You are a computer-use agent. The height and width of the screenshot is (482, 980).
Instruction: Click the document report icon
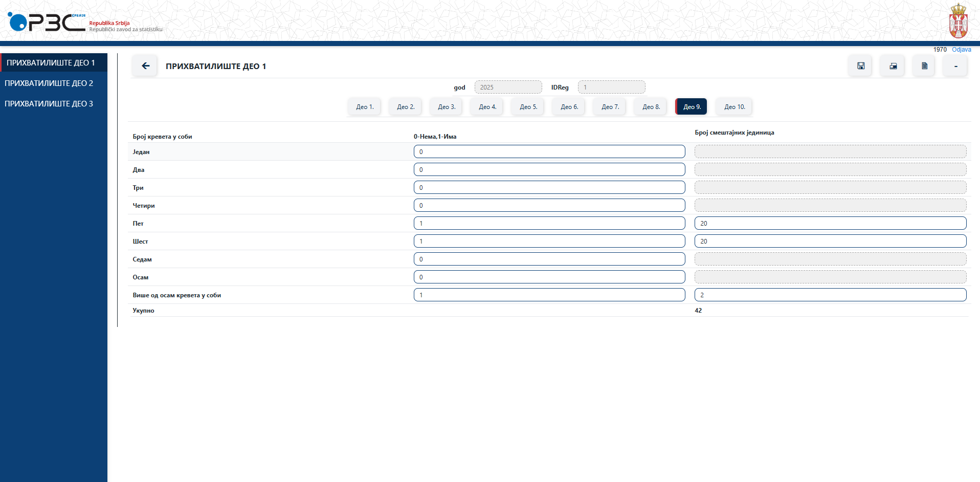tap(924, 65)
